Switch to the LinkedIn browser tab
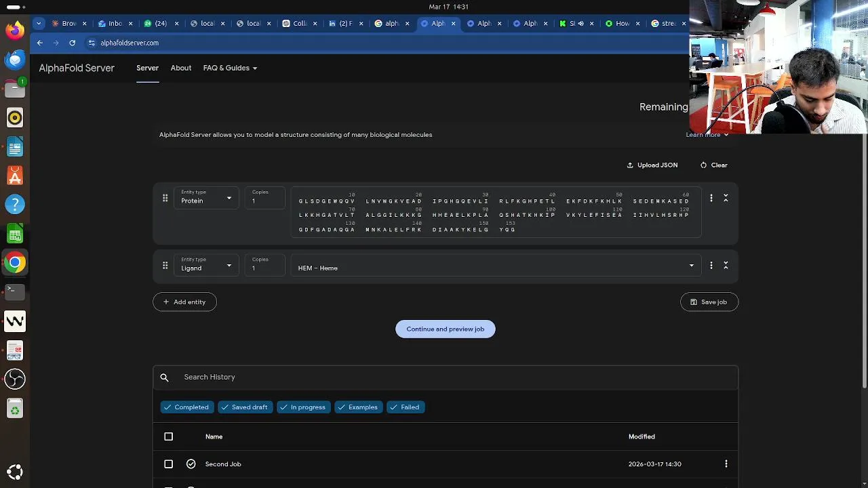Viewport: 868px width, 488px height. (x=346, y=23)
